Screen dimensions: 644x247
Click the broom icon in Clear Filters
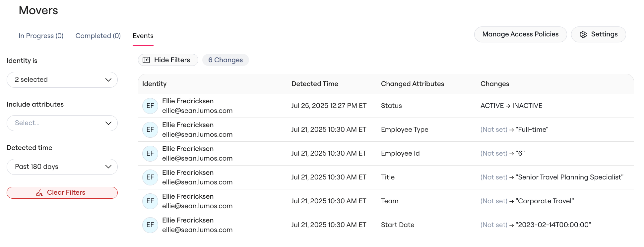coord(39,193)
